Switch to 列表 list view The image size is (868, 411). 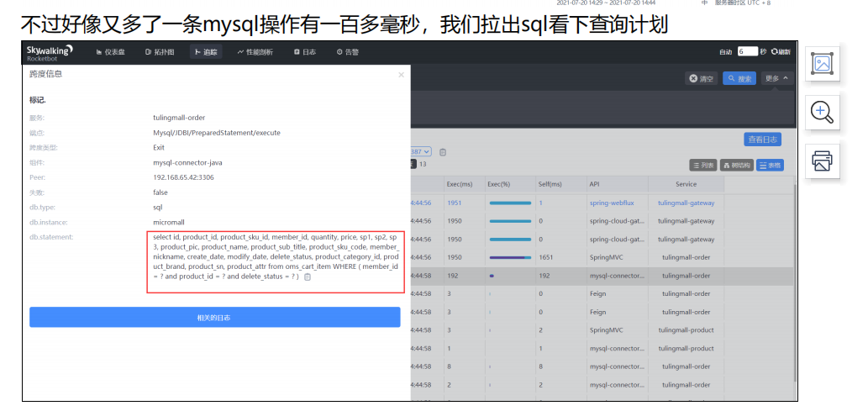click(x=703, y=165)
